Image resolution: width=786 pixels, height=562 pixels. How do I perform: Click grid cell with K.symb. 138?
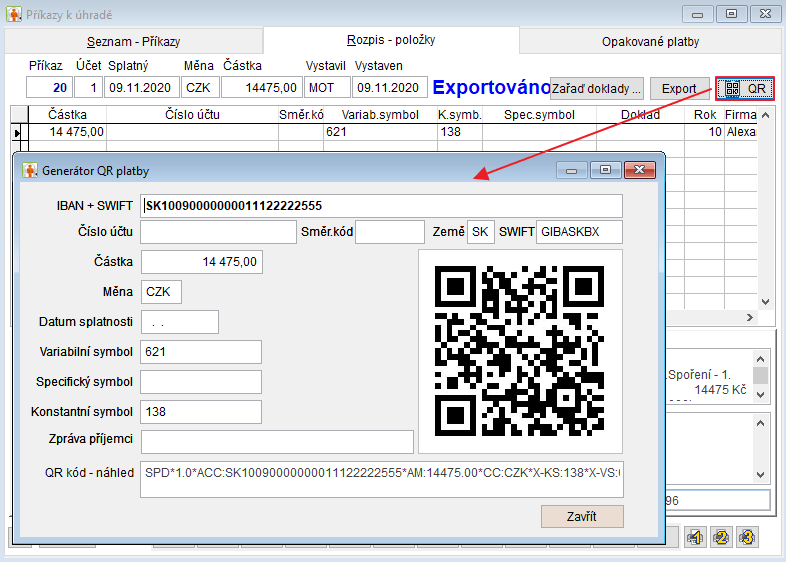point(460,132)
